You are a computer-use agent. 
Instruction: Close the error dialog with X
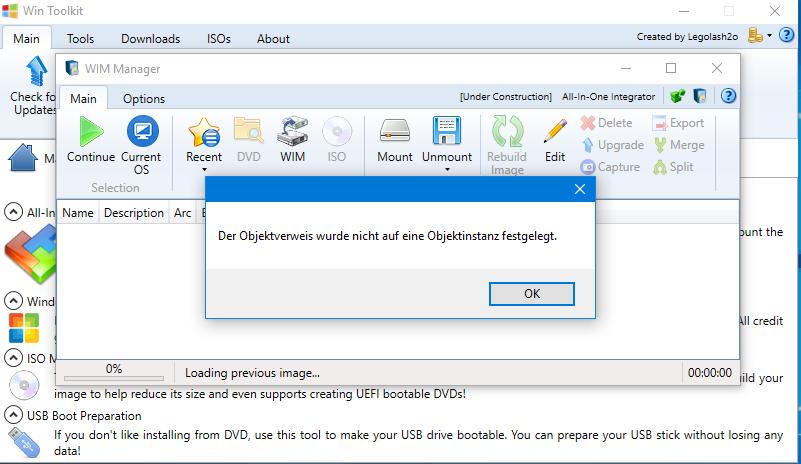pos(580,189)
